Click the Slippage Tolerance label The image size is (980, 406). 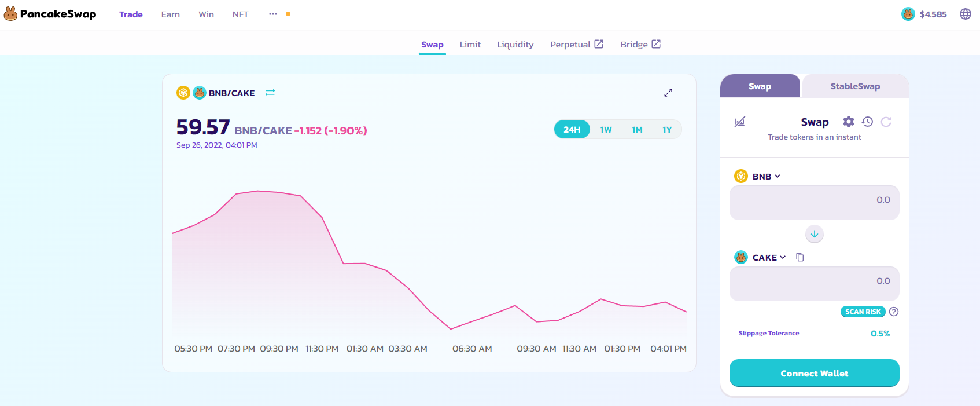(x=769, y=333)
